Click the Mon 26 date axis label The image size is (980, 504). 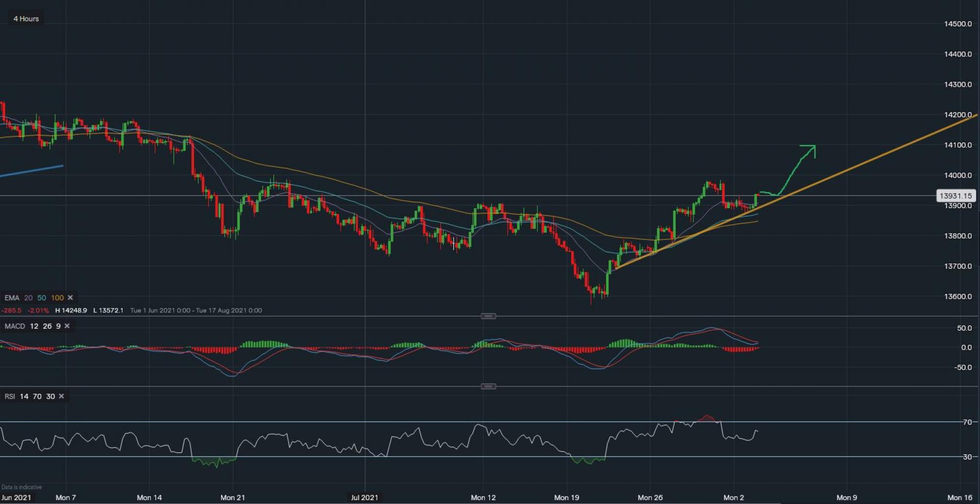pyautogui.click(x=650, y=497)
